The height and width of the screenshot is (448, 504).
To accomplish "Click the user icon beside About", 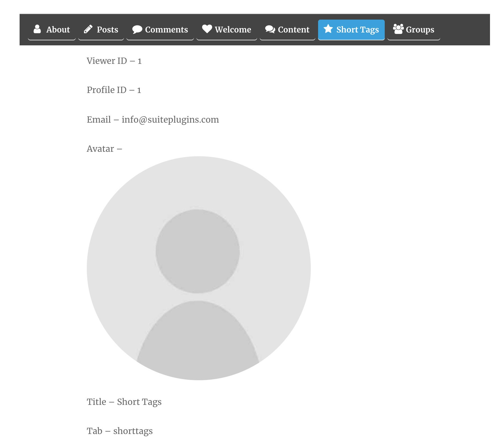I will click(37, 29).
